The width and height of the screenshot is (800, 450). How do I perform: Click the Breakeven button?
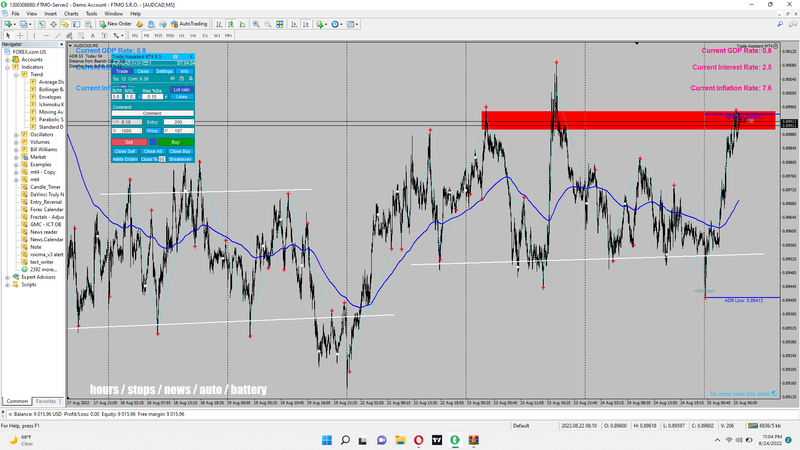180,159
